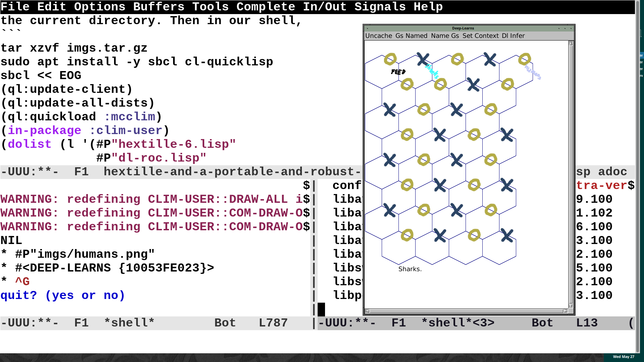Click the version value 6.100
The width and height of the screenshot is (644, 362).
[594, 227]
